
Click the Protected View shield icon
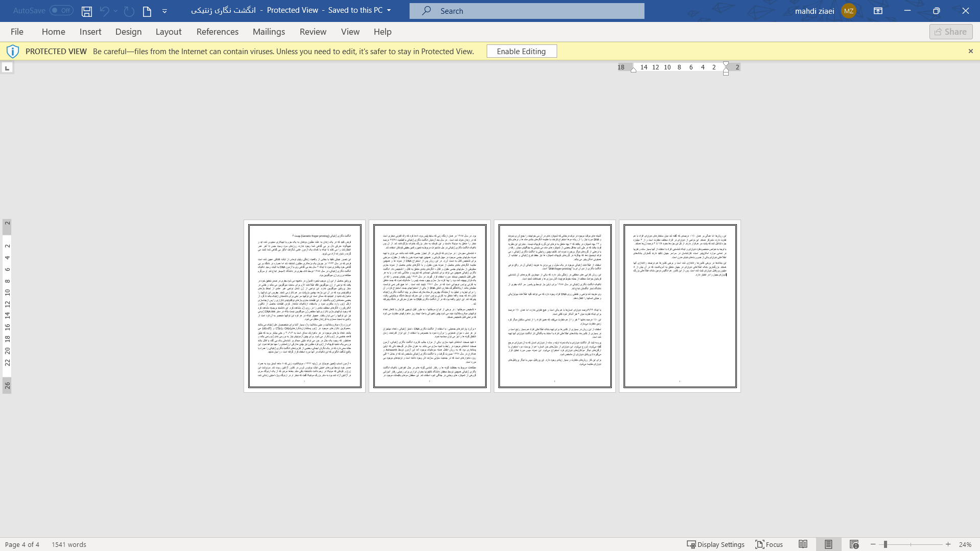[13, 51]
